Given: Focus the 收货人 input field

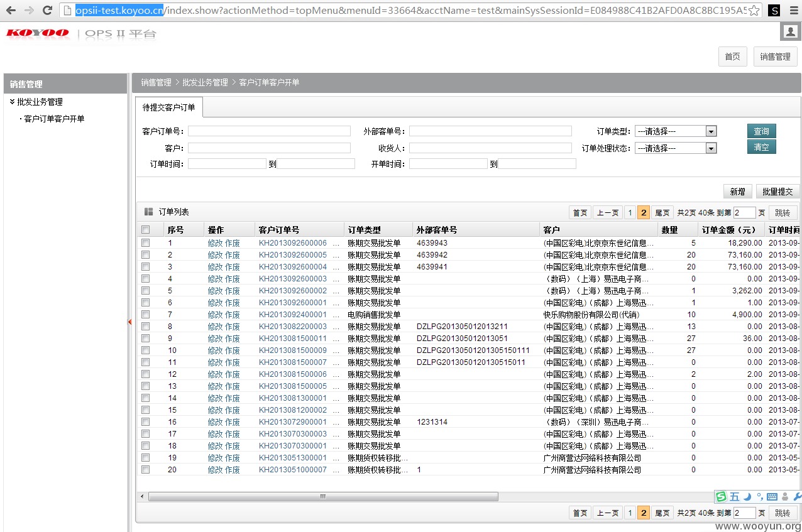Looking at the screenshot, I should pos(490,148).
